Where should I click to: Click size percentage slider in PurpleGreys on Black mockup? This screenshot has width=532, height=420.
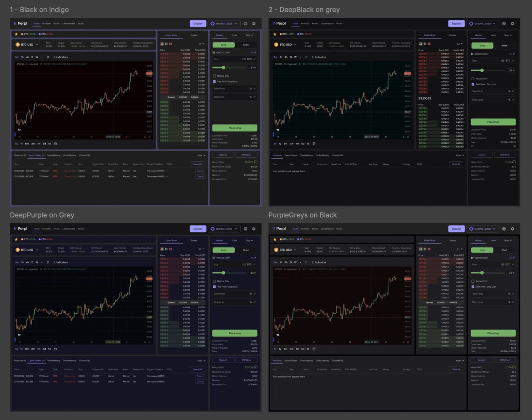pos(488,273)
